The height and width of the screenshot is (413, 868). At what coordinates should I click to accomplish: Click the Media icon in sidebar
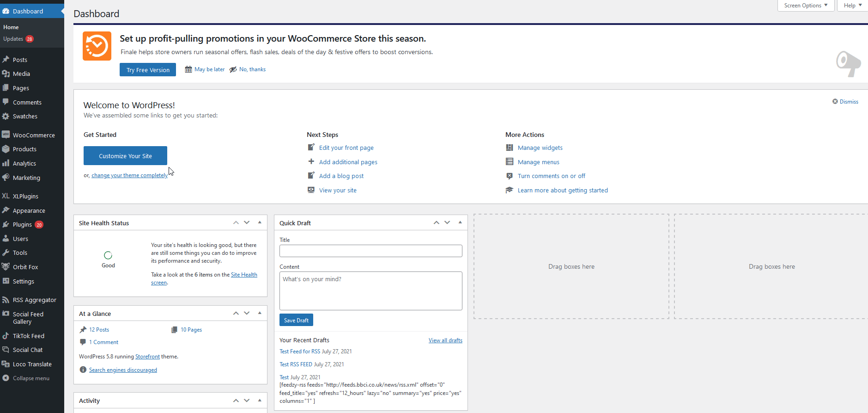click(6, 74)
